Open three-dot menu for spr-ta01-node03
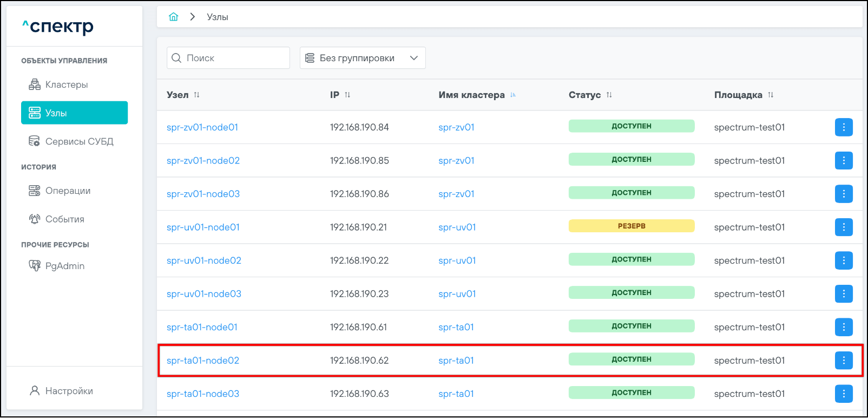The image size is (868, 418). click(843, 394)
